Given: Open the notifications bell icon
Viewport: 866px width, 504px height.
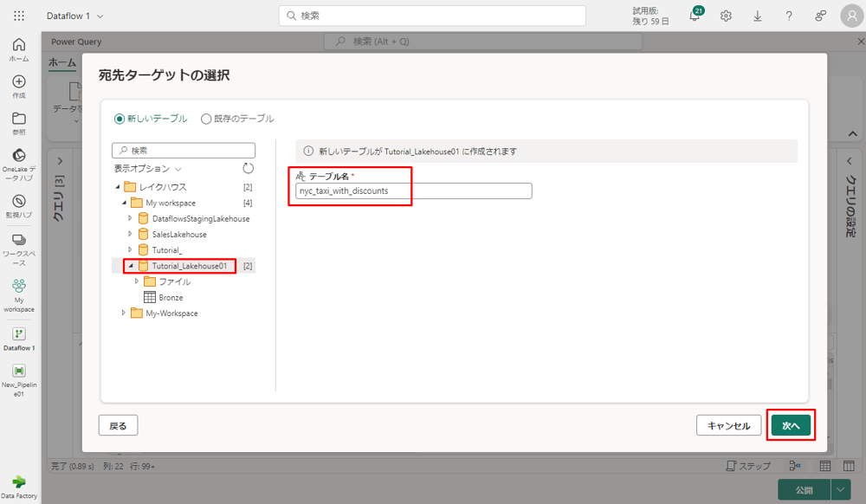Looking at the screenshot, I should pos(695,16).
